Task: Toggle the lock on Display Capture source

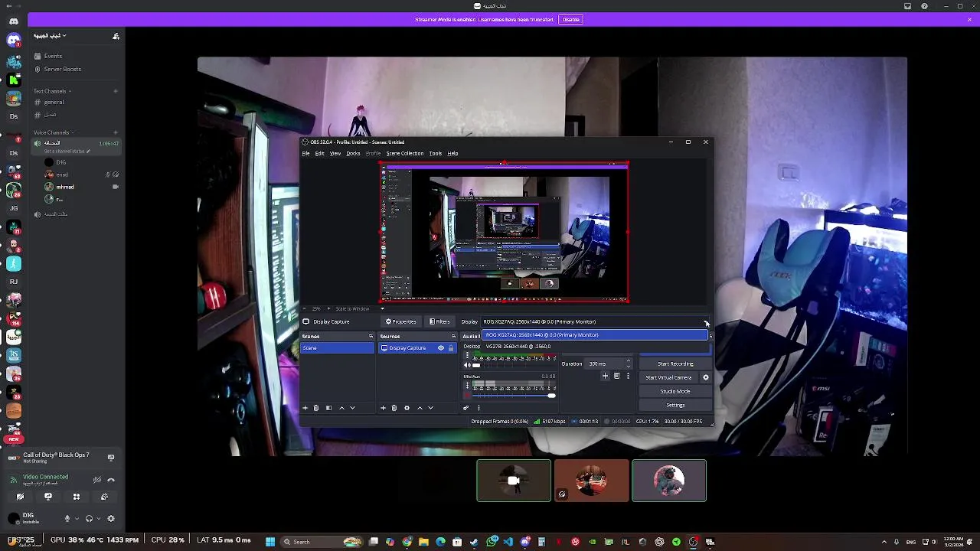Action: tap(450, 348)
